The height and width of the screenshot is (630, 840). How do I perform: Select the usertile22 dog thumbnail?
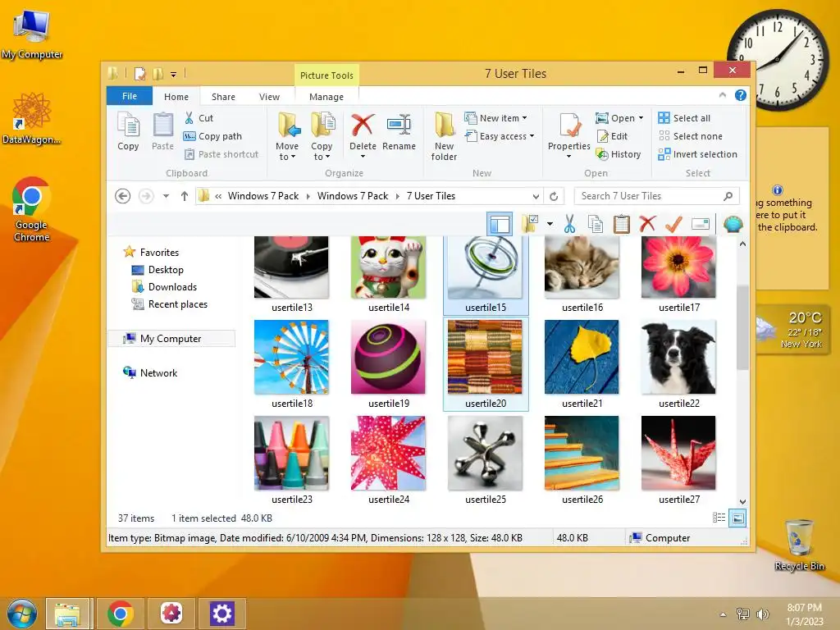[x=678, y=358]
